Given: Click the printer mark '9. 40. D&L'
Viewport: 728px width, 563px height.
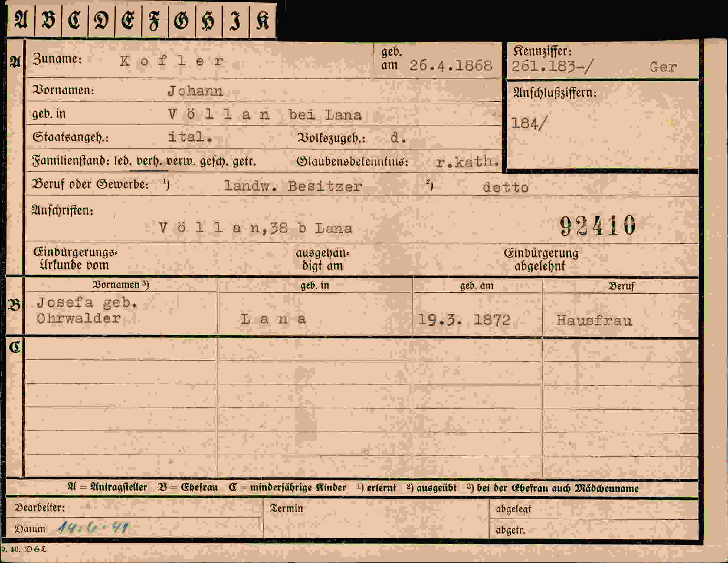Looking at the screenshot, I should coord(23,549).
